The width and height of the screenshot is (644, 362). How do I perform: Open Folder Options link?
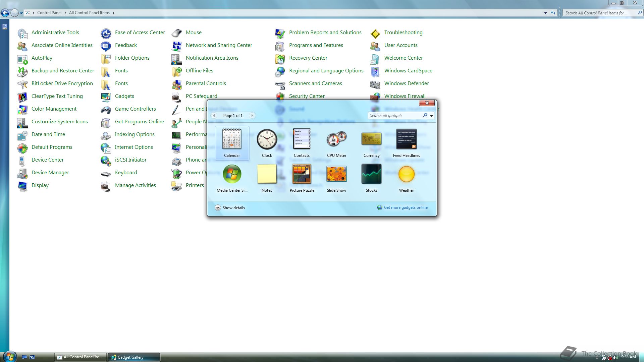coord(132,58)
